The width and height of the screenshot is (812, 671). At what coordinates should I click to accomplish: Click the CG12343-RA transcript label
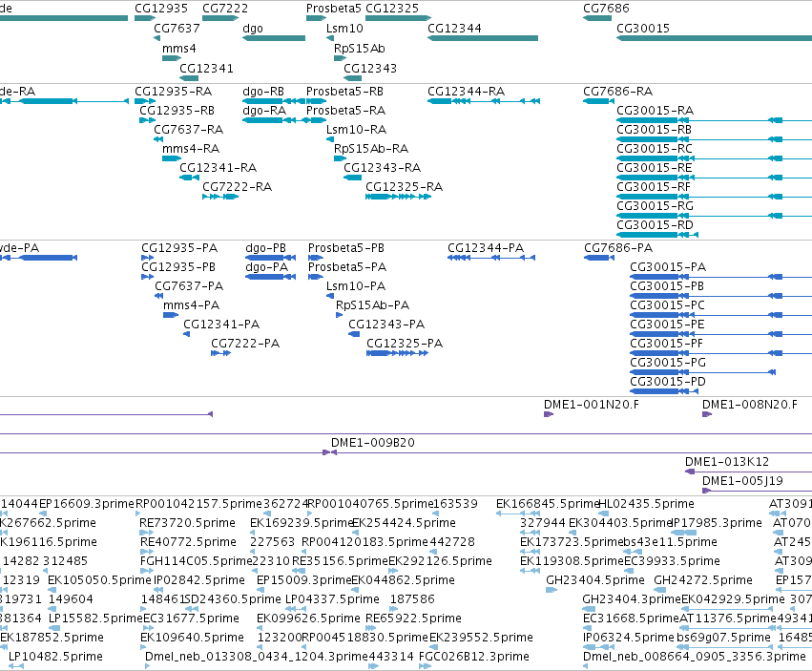coord(383,168)
